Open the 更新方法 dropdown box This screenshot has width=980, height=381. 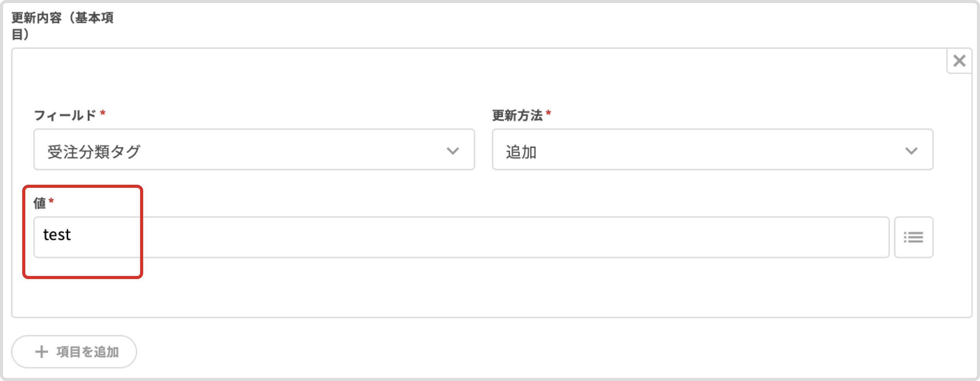pos(712,149)
